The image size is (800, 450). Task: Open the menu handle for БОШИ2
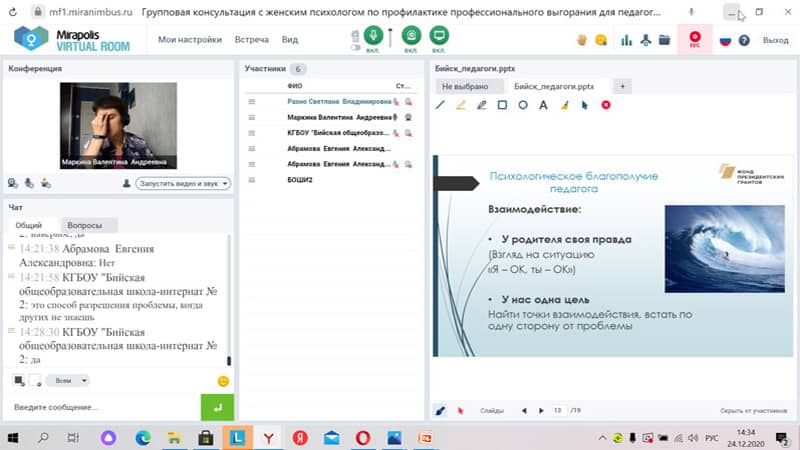click(x=252, y=180)
